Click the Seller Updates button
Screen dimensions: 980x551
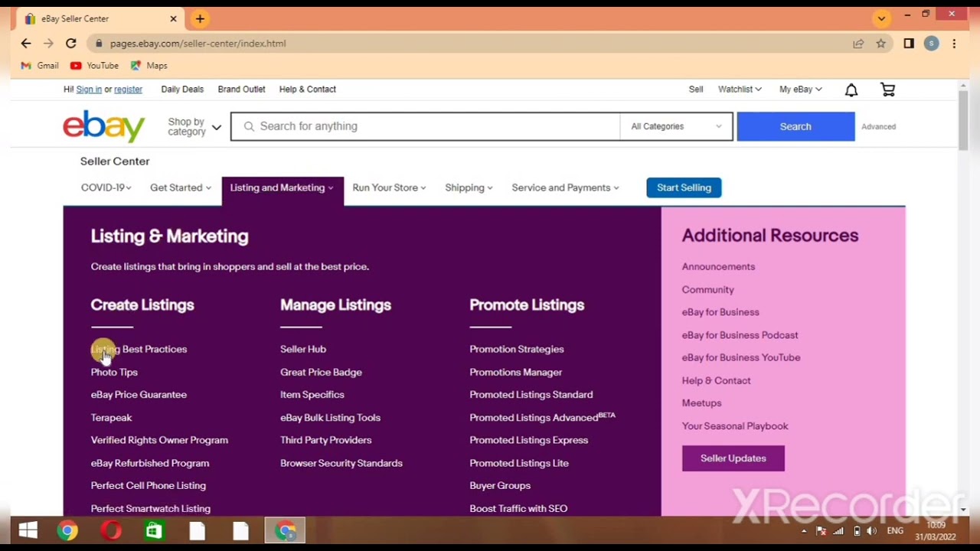point(733,458)
